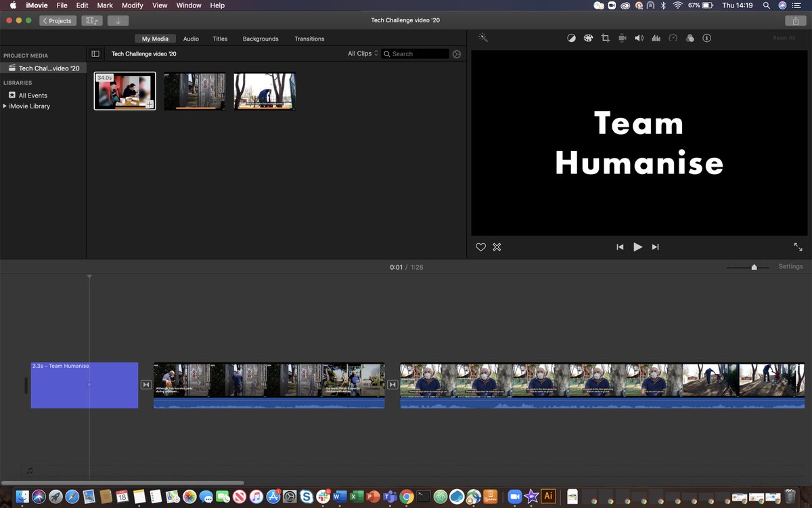This screenshot has height=508, width=812.
Task: Reject the clip with X icon
Action: [497, 247]
